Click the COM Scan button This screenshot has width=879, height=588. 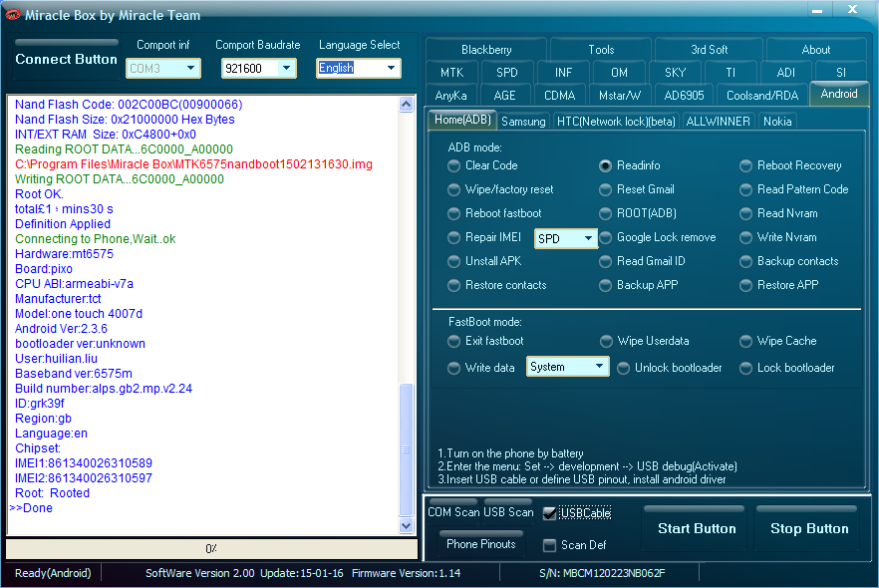tap(453, 512)
